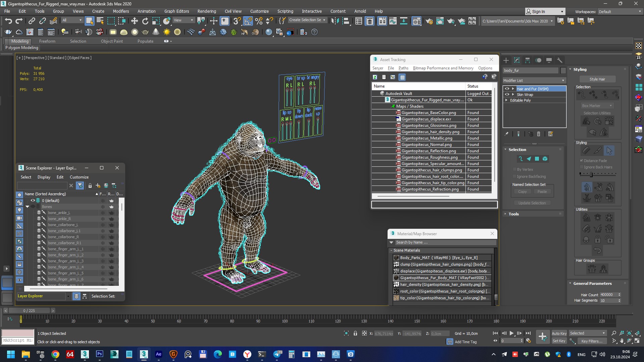644x362 pixels.
Task: Open Curve Editor toolbar icon
Action: pyautogui.click(x=393, y=21)
